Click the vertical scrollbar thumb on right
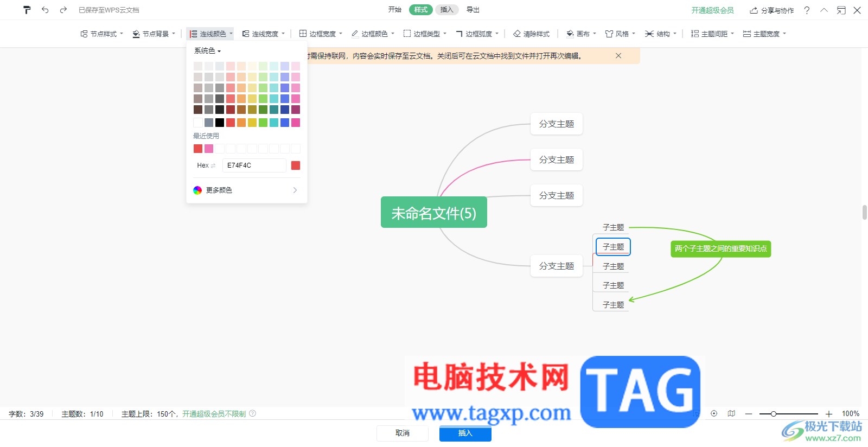The height and width of the screenshot is (447, 868). [865, 212]
